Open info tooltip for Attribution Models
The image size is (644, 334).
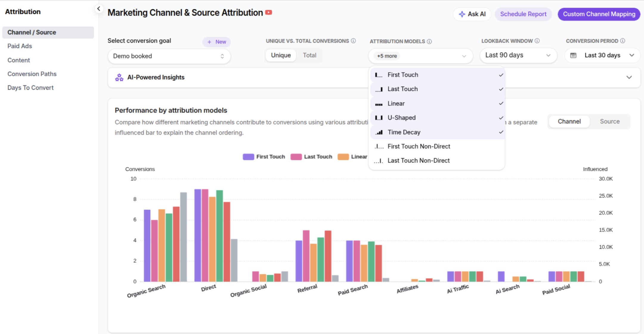click(x=429, y=41)
